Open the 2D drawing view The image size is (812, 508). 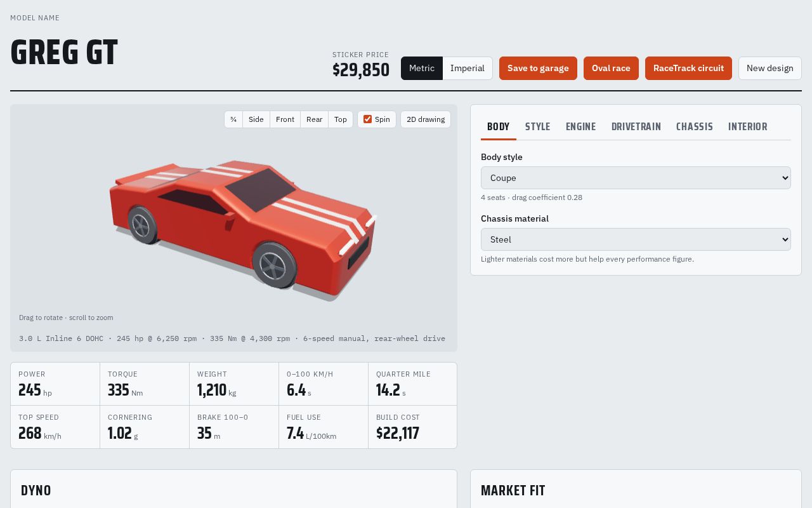tap(426, 119)
